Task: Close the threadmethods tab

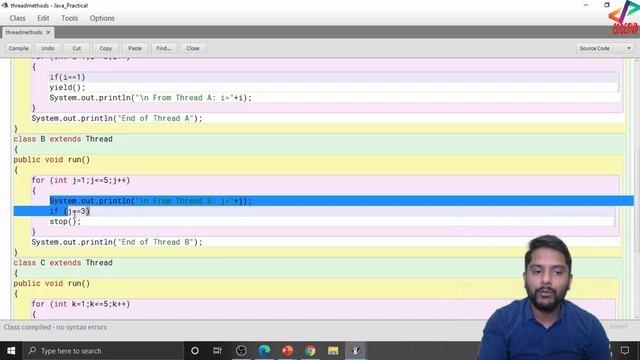Action: [x=48, y=32]
